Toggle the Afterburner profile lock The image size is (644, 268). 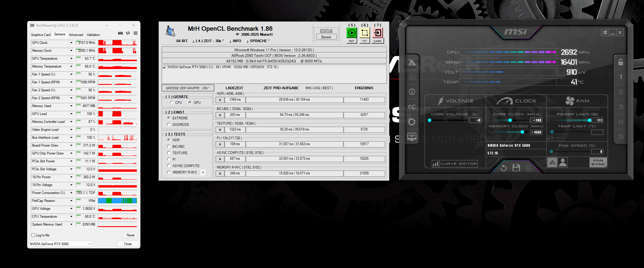pyautogui.click(x=621, y=62)
